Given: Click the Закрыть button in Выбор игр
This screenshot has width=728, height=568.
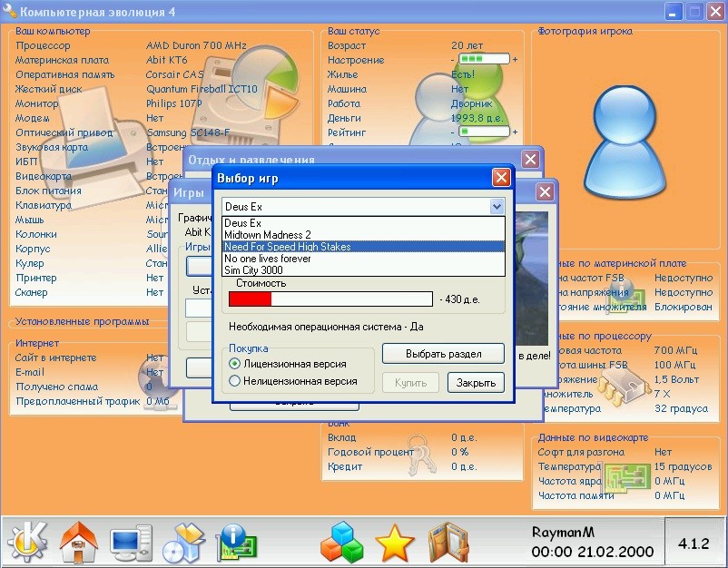Looking at the screenshot, I should [x=476, y=383].
